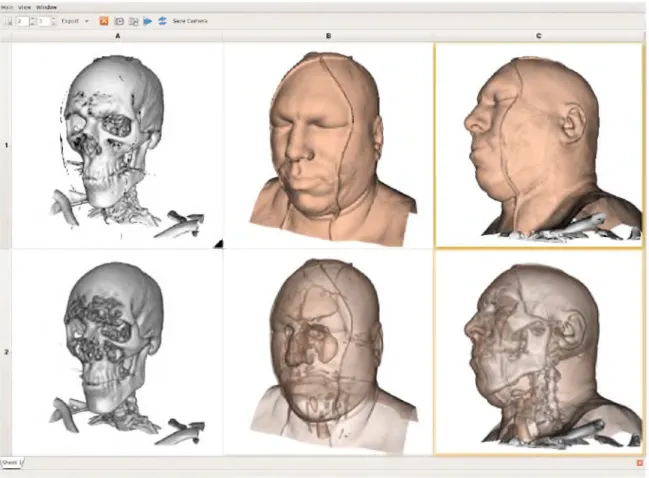
Task: Open the Window menu
Action: click(46, 7)
